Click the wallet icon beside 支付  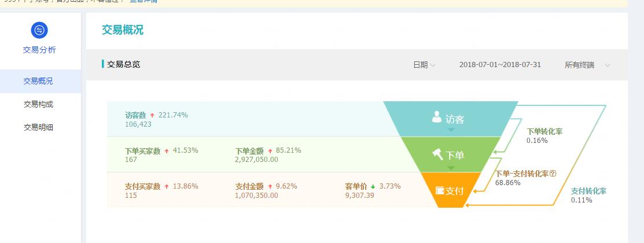pos(440,190)
